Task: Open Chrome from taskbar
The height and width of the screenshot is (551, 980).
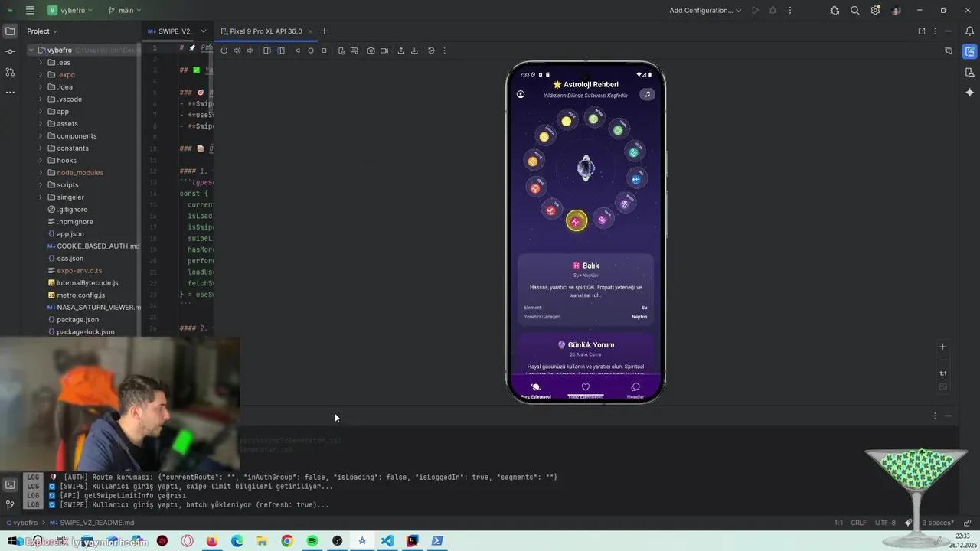Action: click(x=287, y=541)
